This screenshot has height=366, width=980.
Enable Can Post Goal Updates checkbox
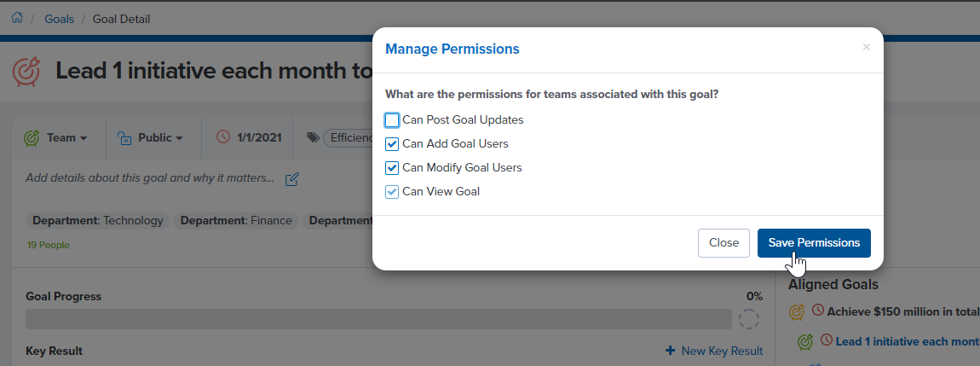pyautogui.click(x=392, y=120)
